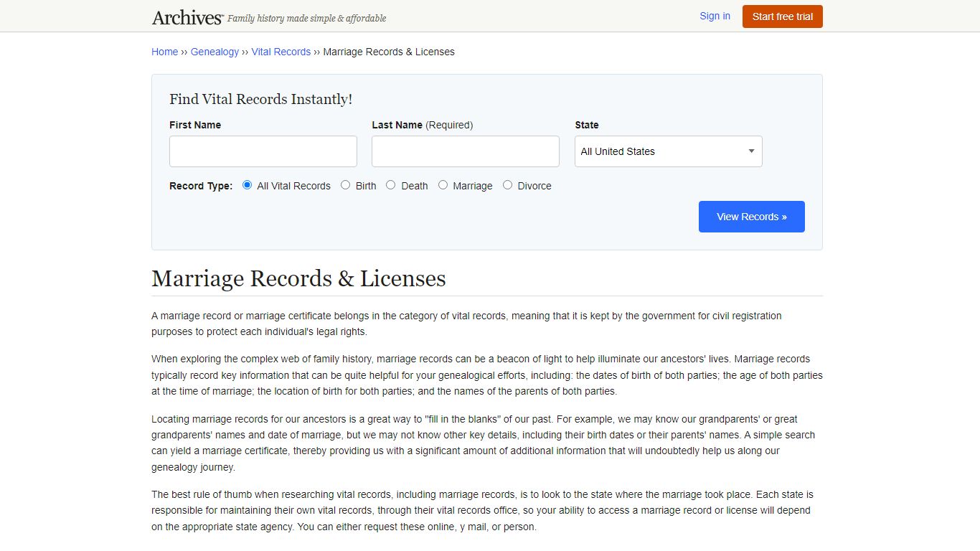Click the Sign in link
Image resolution: width=980 pixels, height=551 pixels.
pos(715,16)
